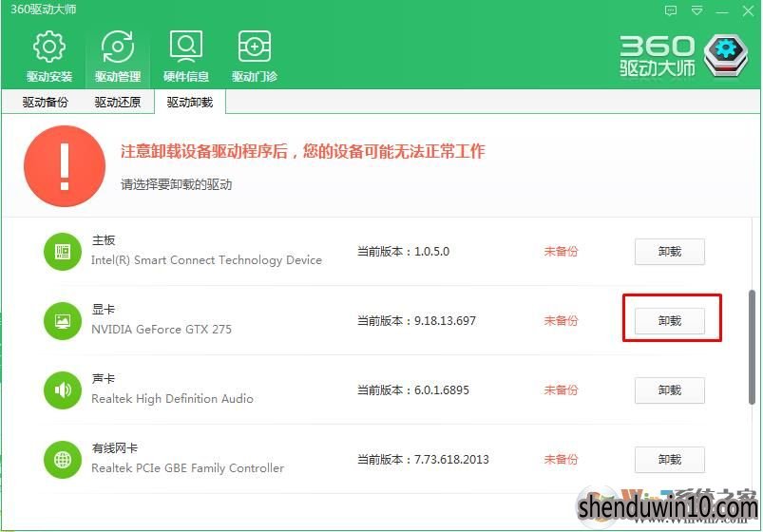Click the 主板 motherboard device icon
763x532 pixels.
(63, 252)
